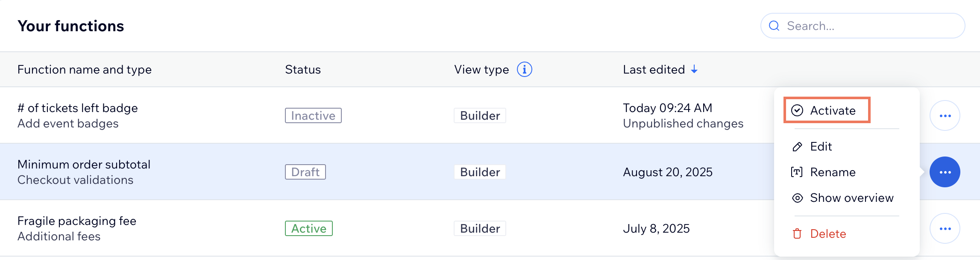Click the highlighted ellipsis for Minimum order subtotal
980x260 pixels.
tap(944, 172)
